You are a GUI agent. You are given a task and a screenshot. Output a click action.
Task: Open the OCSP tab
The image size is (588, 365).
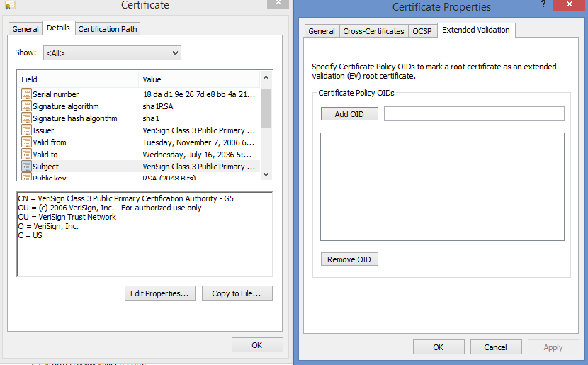422,31
